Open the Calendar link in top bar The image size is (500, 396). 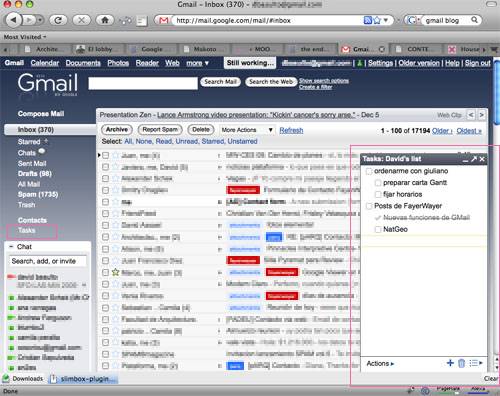pyautogui.click(x=45, y=63)
